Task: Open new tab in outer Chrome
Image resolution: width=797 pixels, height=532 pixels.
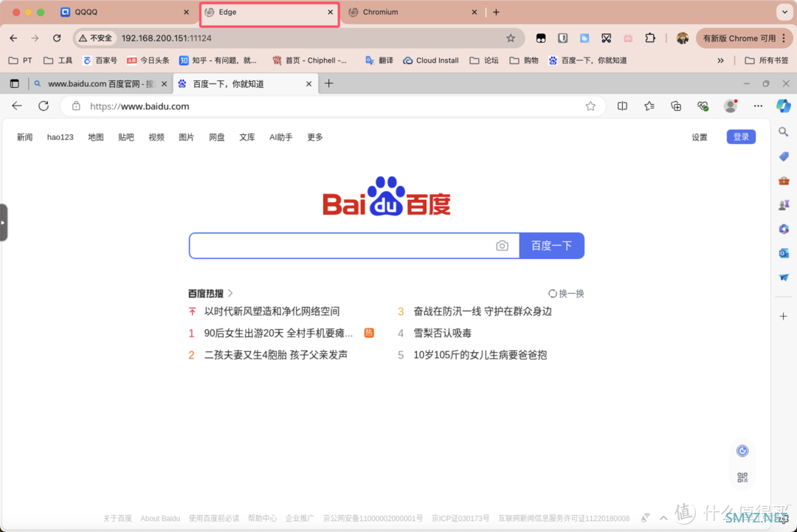Action: [x=496, y=12]
